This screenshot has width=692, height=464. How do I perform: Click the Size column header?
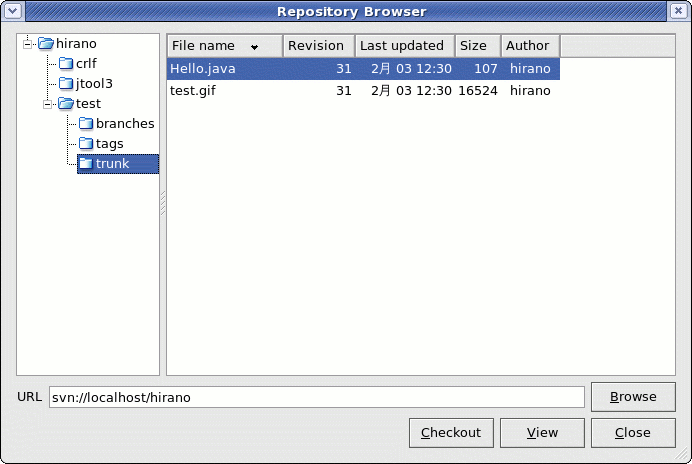point(474,46)
